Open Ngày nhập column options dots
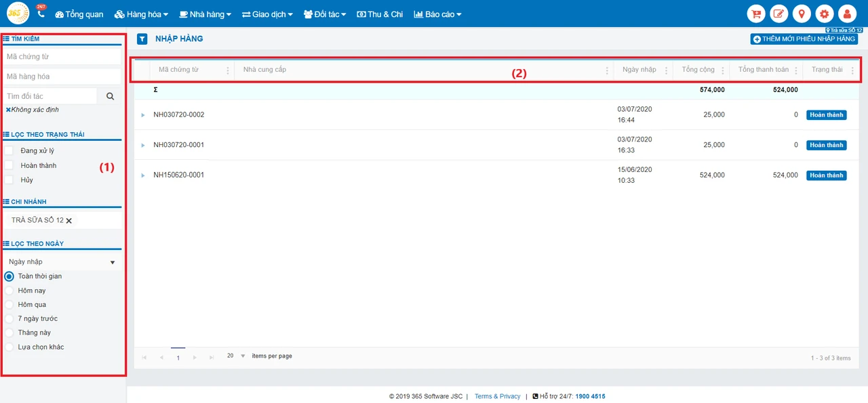This screenshot has height=403, width=868. point(667,70)
